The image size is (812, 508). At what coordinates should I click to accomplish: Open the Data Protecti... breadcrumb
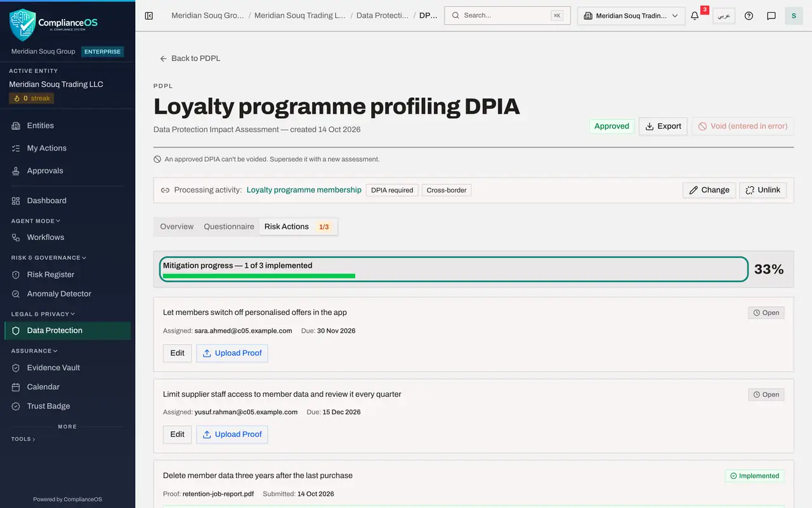click(383, 16)
